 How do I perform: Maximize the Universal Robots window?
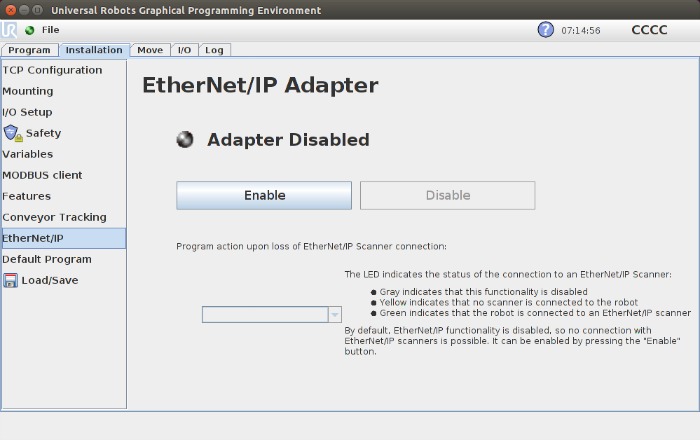point(38,10)
